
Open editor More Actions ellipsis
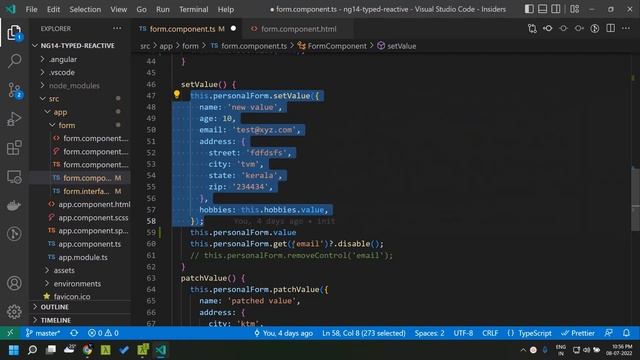[x=626, y=28]
